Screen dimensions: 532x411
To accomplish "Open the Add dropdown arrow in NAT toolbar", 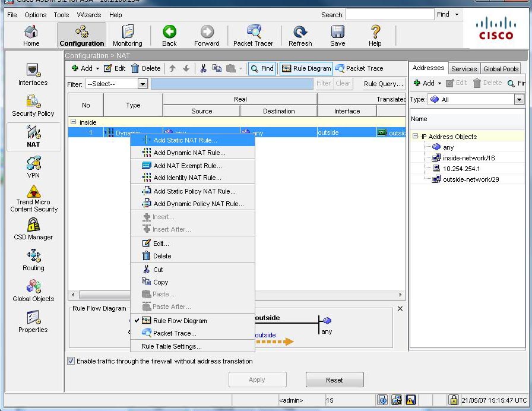I will [x=98, y=68].
